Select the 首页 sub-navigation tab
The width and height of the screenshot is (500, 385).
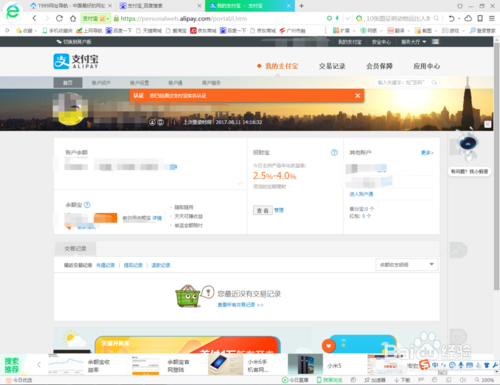tap(68, 83)
